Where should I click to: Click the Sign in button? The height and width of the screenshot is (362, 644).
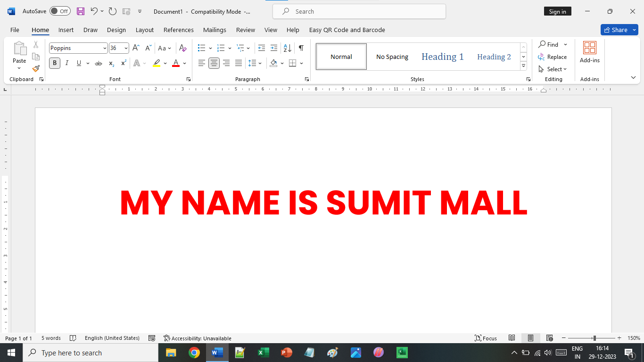point(557,11)
